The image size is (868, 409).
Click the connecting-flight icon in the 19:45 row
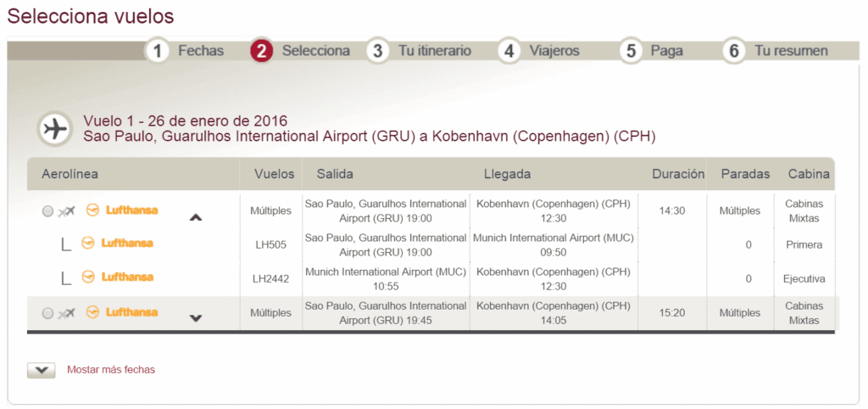[x=66, y=314]
